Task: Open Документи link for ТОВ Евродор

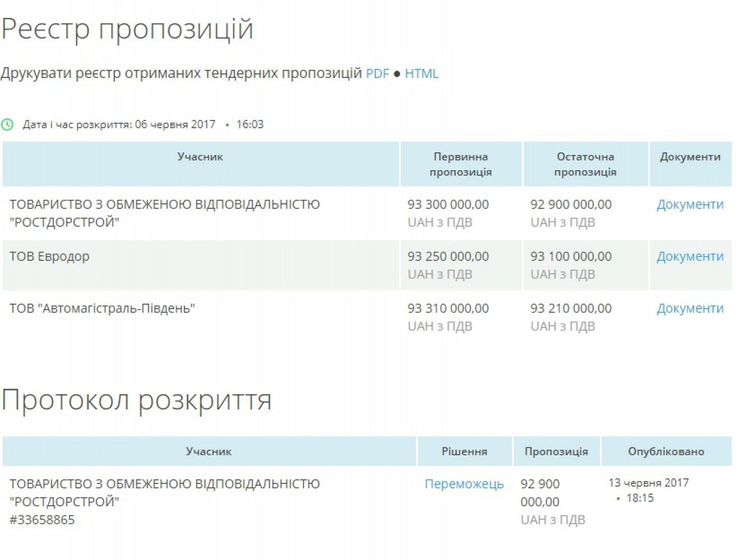Action: point(690,256)
